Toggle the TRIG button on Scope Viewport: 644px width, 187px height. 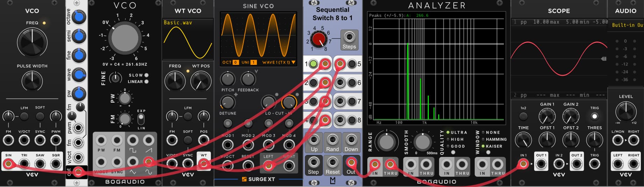tap(594, 116)
